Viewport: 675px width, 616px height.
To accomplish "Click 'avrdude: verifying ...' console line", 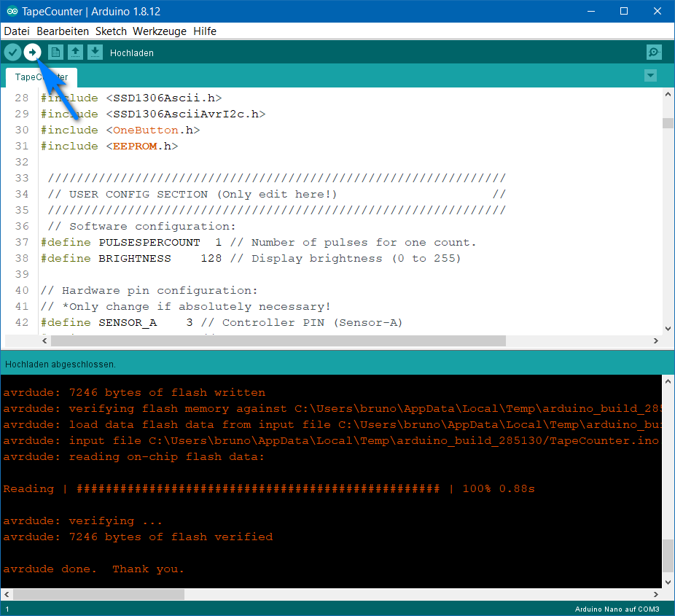I will point(82,521).
